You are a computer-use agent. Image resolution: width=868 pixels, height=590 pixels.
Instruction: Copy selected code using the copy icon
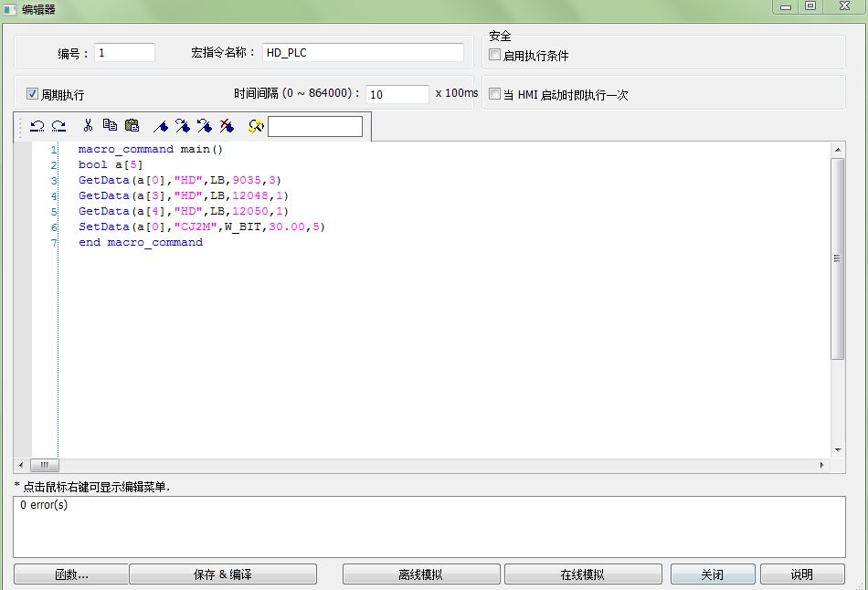coord(110,126)
